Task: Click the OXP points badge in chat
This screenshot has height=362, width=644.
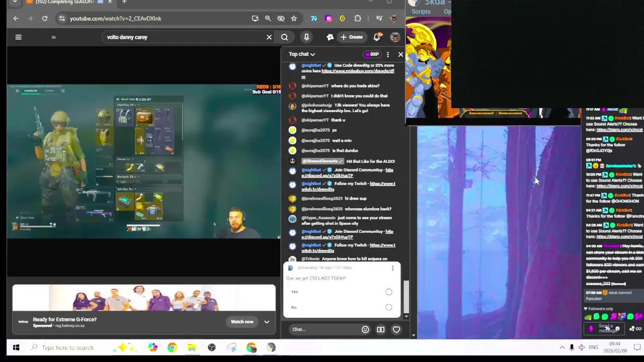Action: tap(372, 54)
